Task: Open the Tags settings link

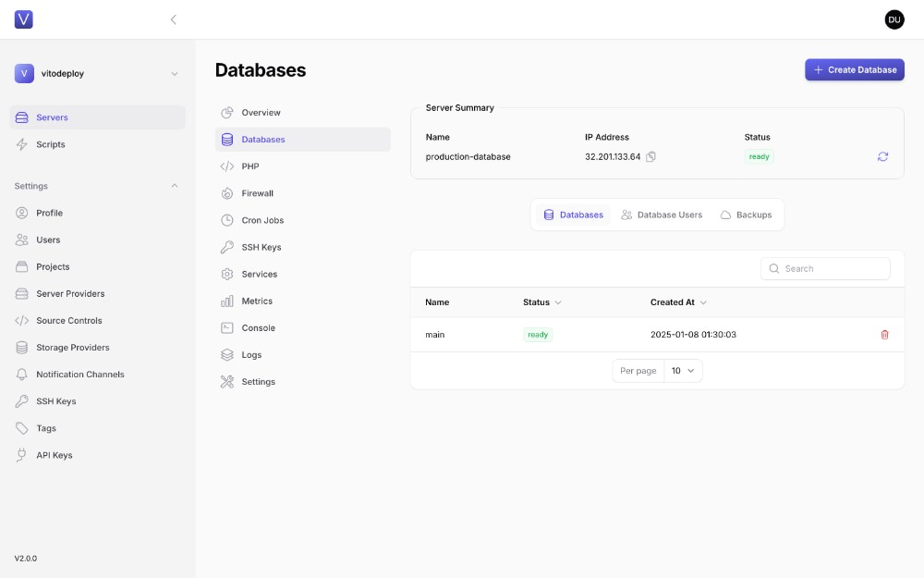Action: [x=97, y=428]
